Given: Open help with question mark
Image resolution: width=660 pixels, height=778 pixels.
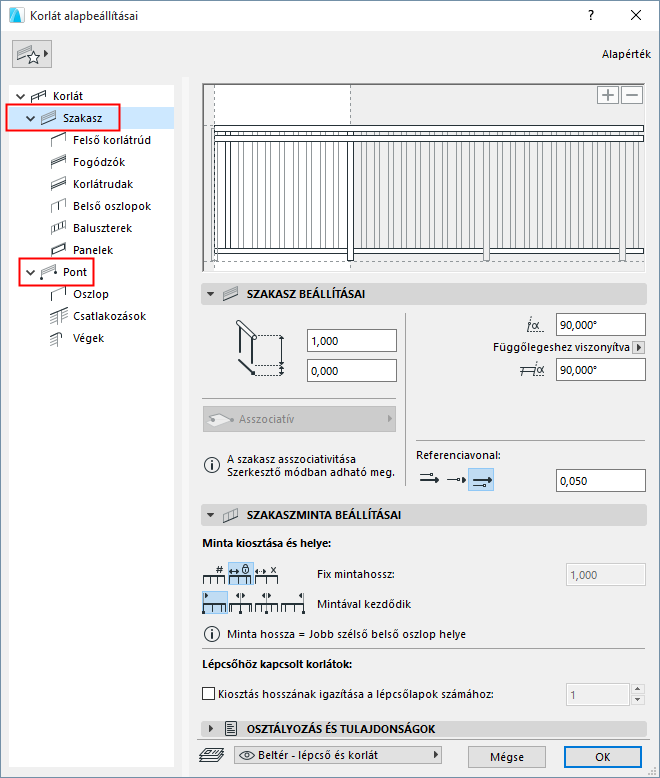Looking at the screenshot, I should coord(591,15).
